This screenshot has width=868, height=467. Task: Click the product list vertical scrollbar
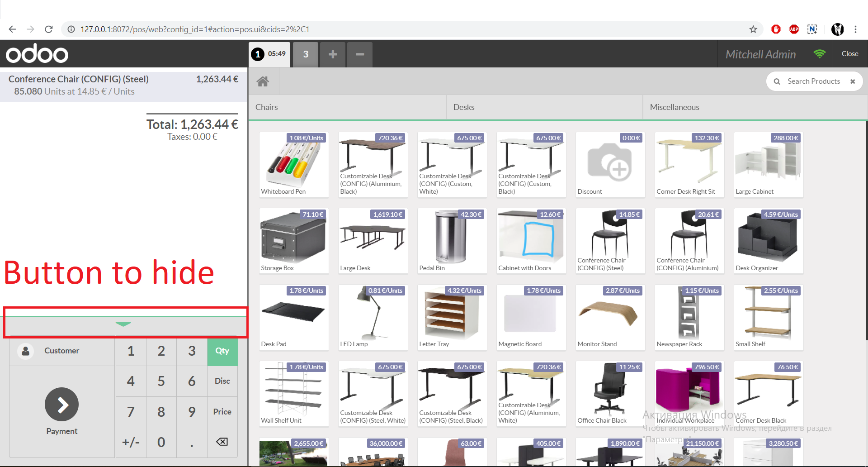click(866, 231)
